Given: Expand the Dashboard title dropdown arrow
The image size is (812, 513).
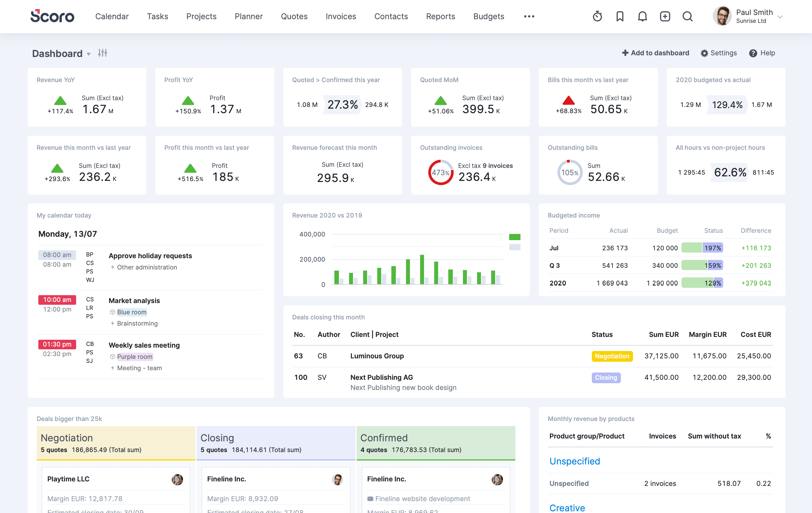Looking at the screenshot, I should click(x=89, y=54).
